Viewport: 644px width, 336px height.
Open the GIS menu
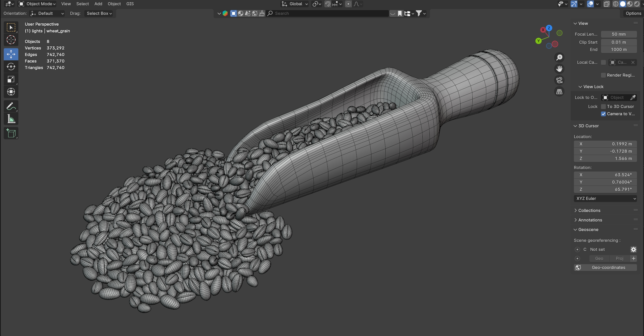coord(130,4)
